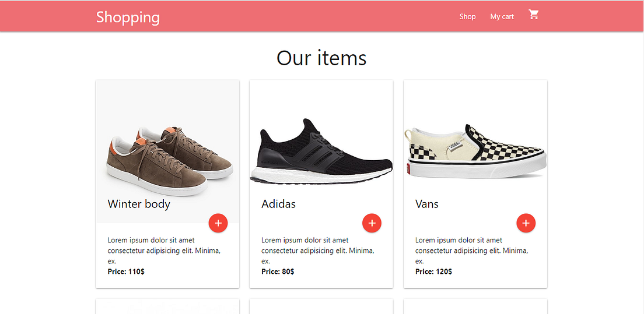Click the Price: 120$ label
The height and width of the screenshot is (314, 644).
433,271
